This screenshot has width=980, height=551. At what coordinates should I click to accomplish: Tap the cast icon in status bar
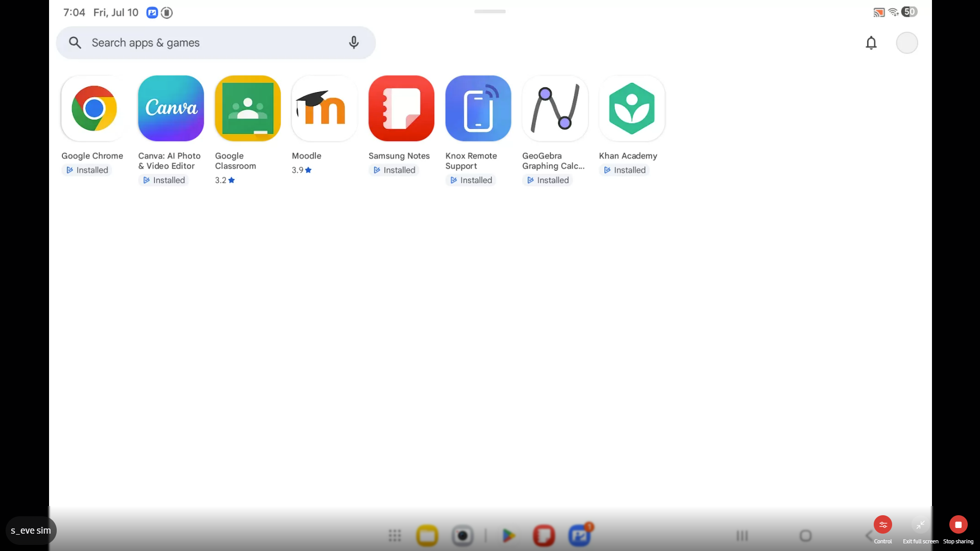click(x=879, y=12)
